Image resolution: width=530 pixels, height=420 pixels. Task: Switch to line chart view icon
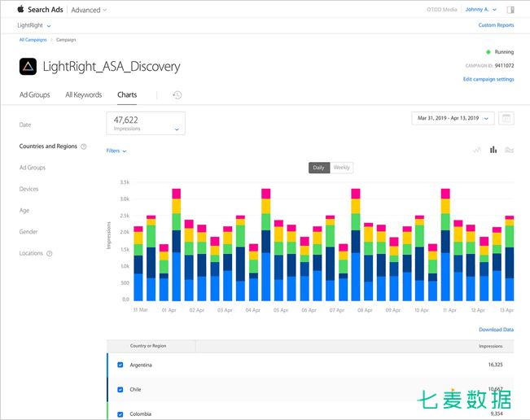477,150
